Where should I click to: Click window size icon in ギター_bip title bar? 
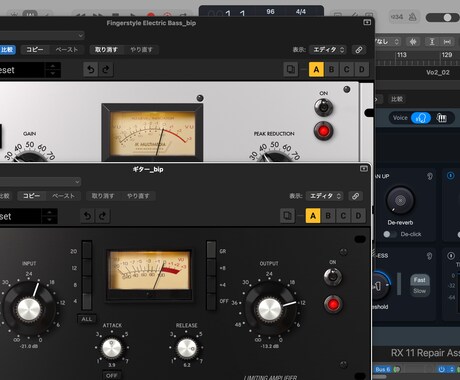click(x=364, y=169)
